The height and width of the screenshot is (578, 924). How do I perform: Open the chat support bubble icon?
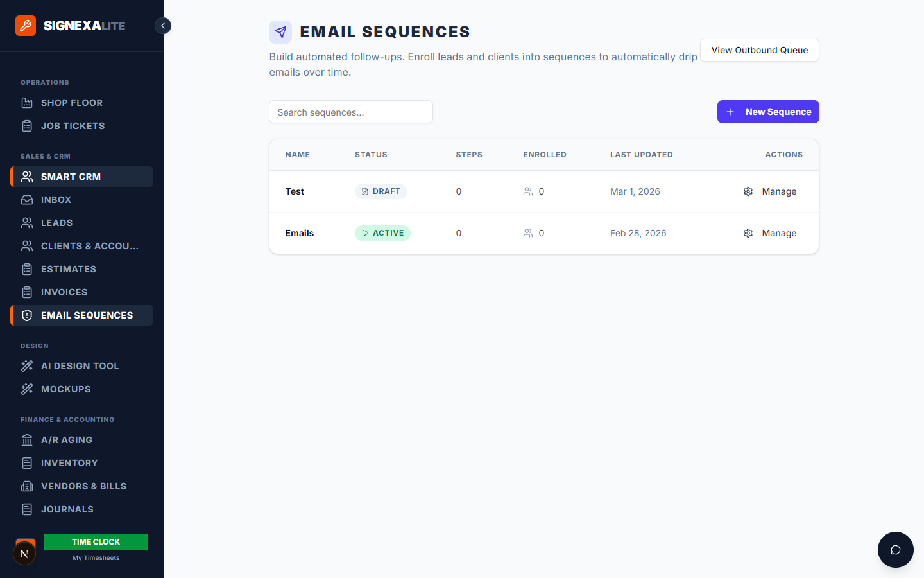(895, 550)
